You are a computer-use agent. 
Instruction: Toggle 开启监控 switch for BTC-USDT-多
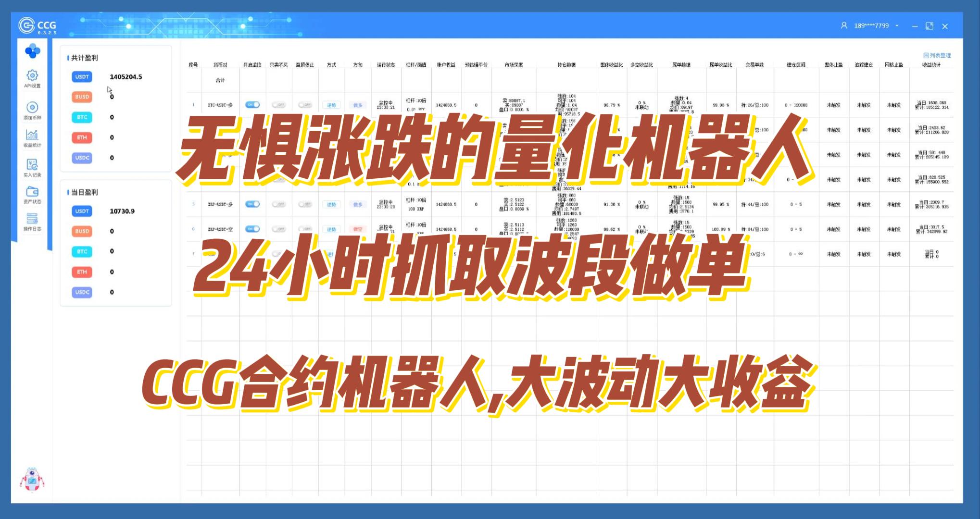[252, 105]
